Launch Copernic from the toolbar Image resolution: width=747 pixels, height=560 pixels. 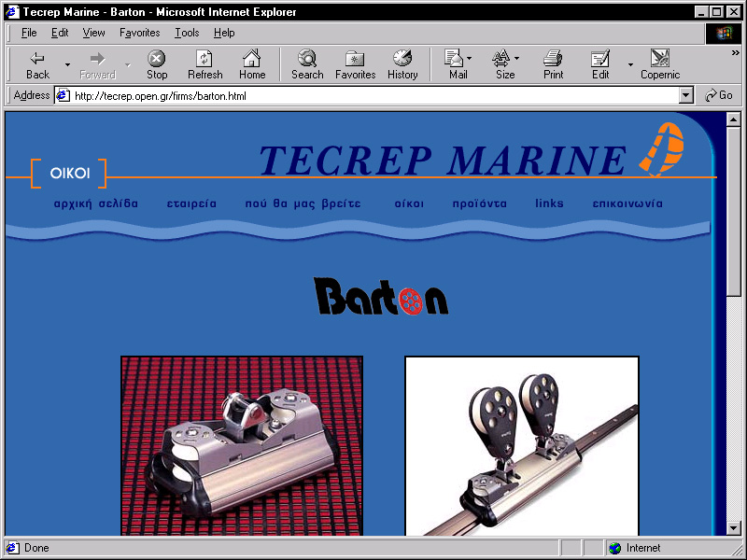click(x=660, y=64)
